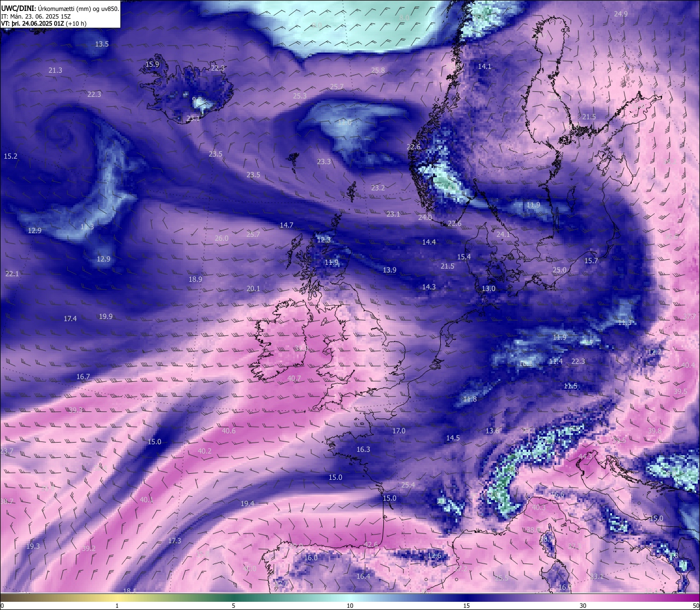Screen dimensions: 700x610
Task: Click the 24.1 value over northern Denmark
Action: [x=503, y=235]
